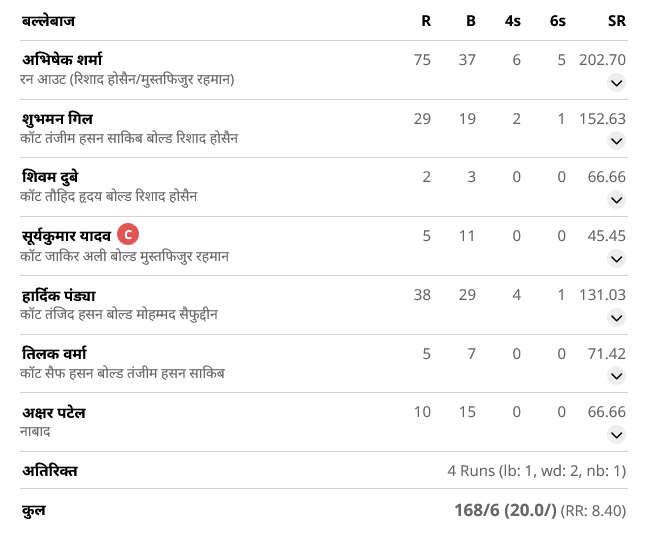Open अभिषेक शर्मा player profile

click(x=62, y=60)
